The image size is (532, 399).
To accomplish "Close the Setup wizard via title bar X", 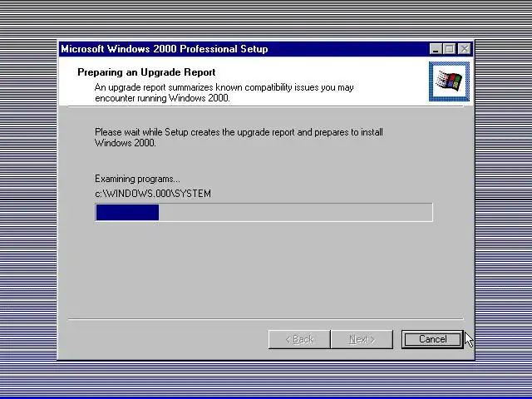I will (464, 49).
